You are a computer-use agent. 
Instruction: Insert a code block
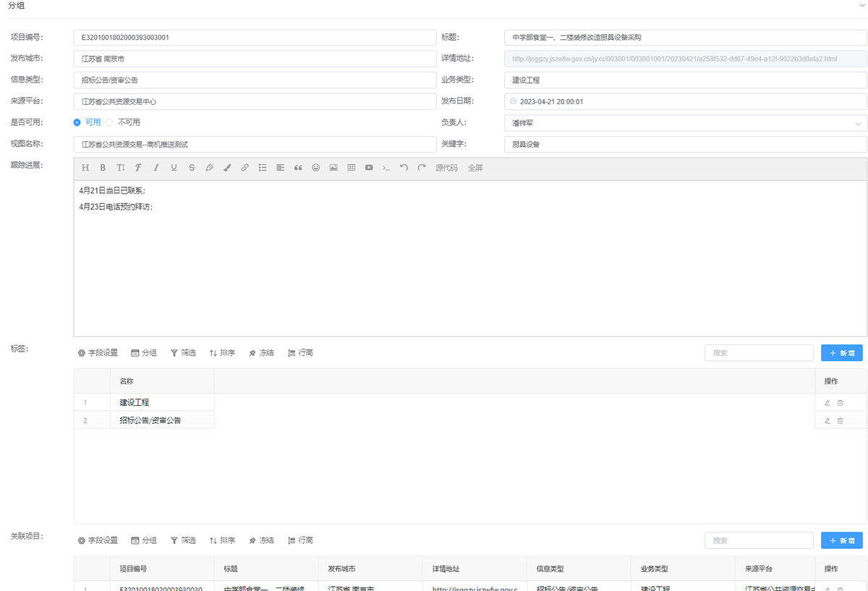pyautogui.click(x=386, y=168)
